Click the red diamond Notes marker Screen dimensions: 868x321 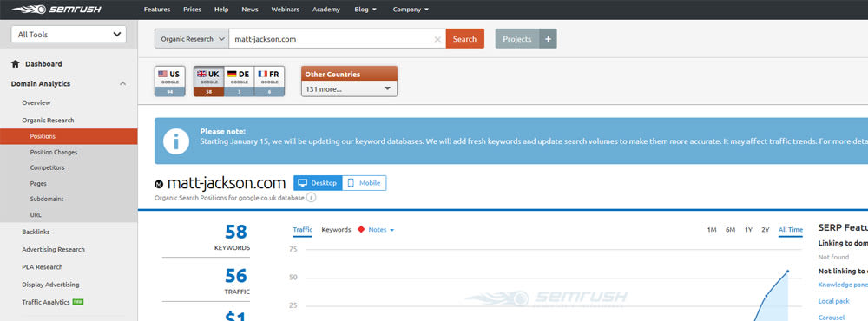pyautogui.click(x=361, y=230)
